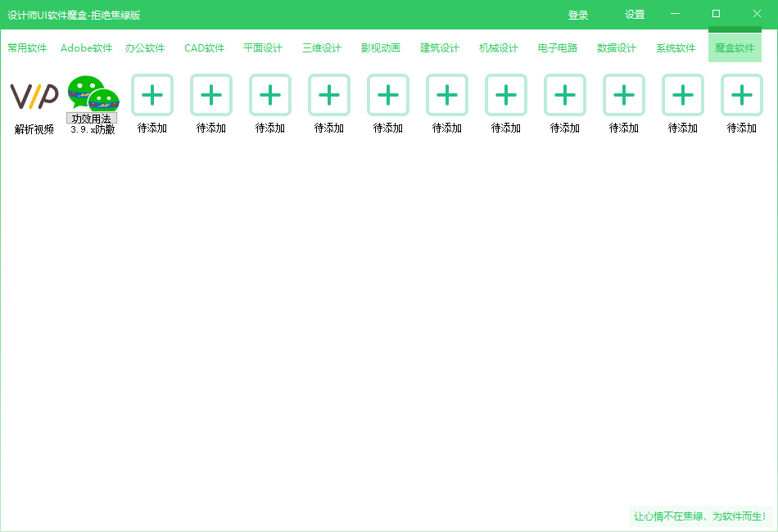The image size is (778, 532).
Task: Open the VIP 解析视频 tool icon
Action: [x=34, y=97]
